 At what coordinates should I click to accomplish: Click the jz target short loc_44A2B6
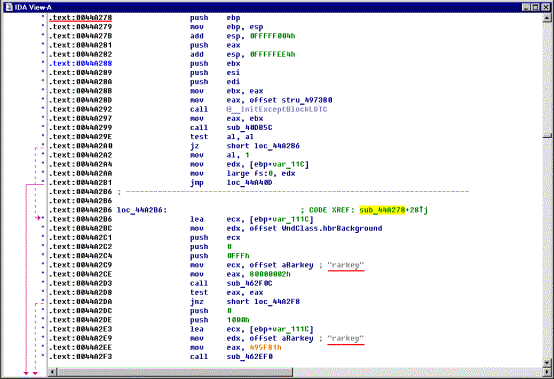(x=263, y=146)
